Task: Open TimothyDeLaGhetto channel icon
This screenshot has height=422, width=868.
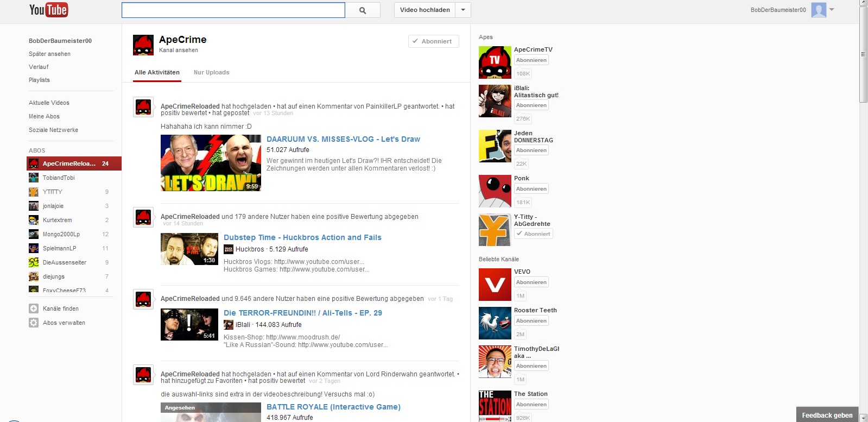Action: [495, 362]
